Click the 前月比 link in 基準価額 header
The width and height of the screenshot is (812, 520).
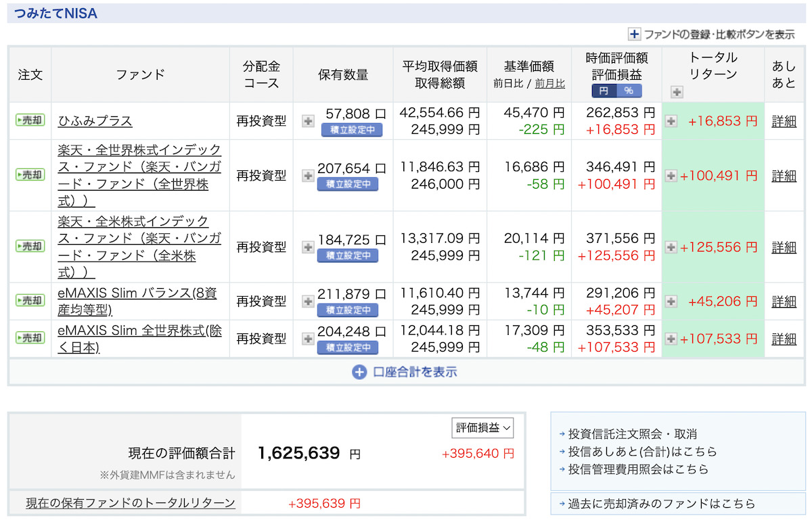tap(549, 84)
